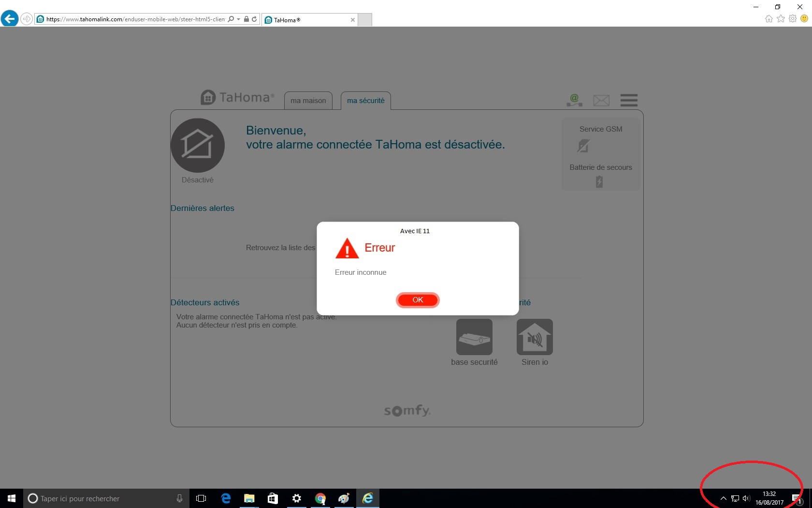The image size is (812, 508).
Task: Open a new browser tab
Action: tap(365, 20)
